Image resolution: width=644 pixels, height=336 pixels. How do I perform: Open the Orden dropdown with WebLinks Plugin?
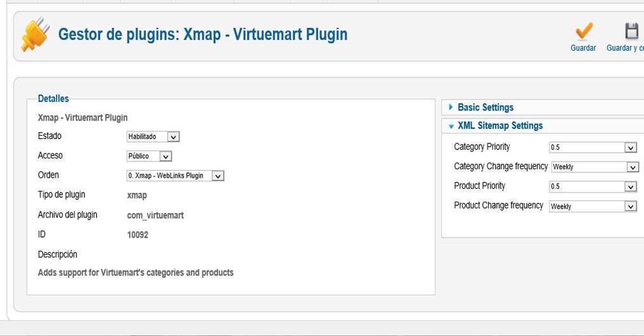click(x=175, y=176)
